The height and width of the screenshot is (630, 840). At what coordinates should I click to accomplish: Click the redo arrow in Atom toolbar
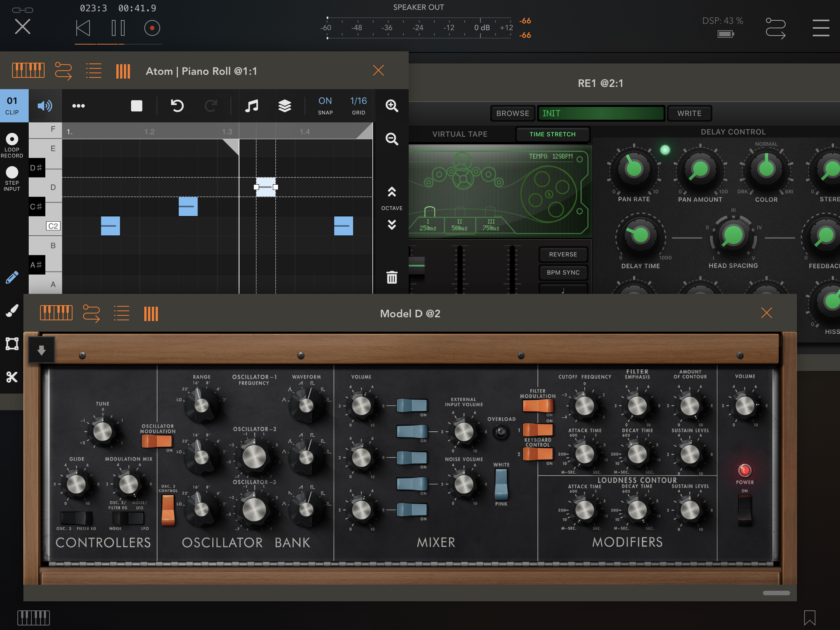point(211,106)
